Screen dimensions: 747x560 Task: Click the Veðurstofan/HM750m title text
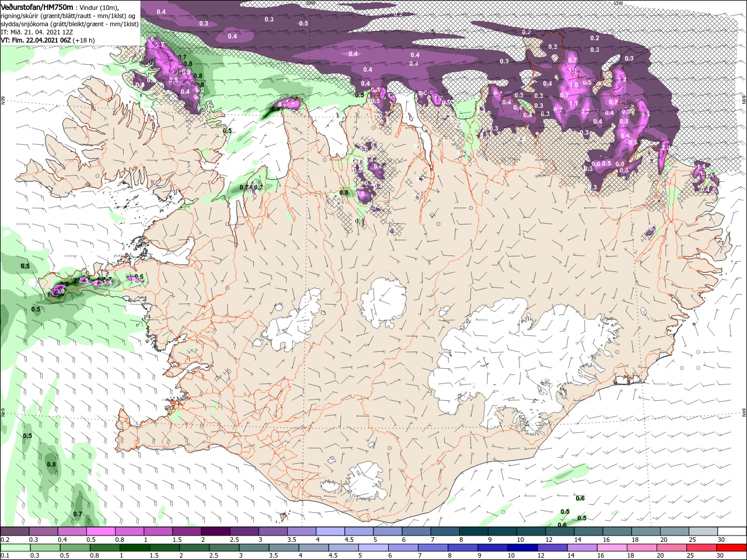pos(37,7)
